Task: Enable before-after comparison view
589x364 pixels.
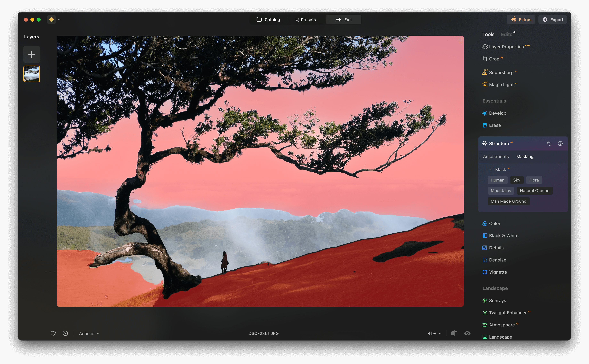Action: click(454, 333)
